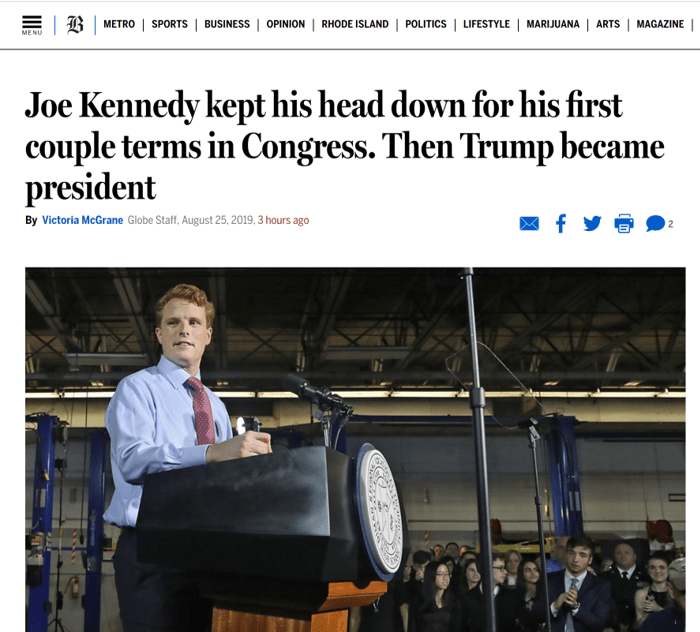
Task: Open the comments bubble icon
Action: [x=656, y=224]
